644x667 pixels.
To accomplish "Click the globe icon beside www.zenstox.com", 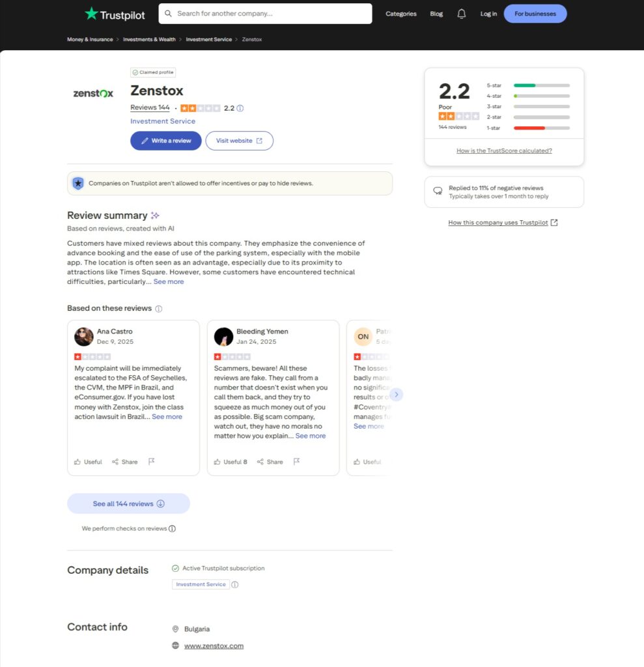I will point(175,646).
